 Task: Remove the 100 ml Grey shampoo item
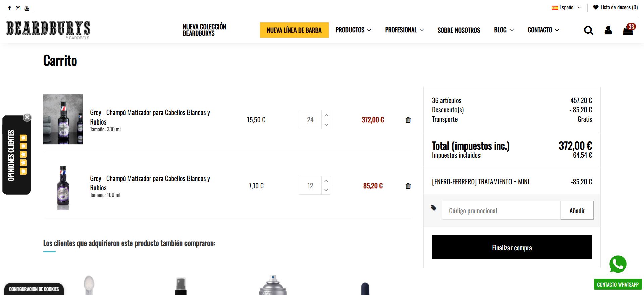coord(408,186)
